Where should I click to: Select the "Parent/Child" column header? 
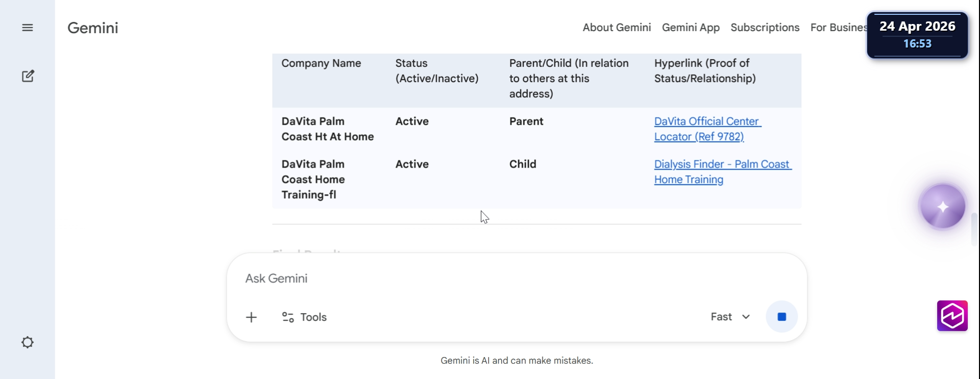click(x=569, y=78)
